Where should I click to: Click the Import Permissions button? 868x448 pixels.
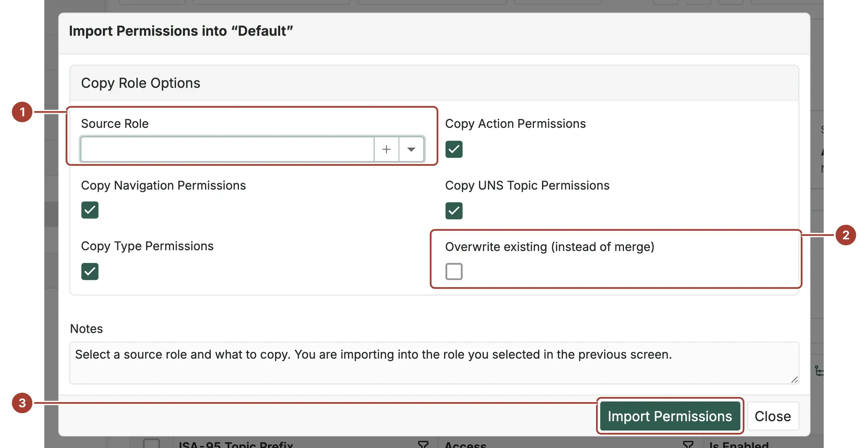(x=670, y=416)
